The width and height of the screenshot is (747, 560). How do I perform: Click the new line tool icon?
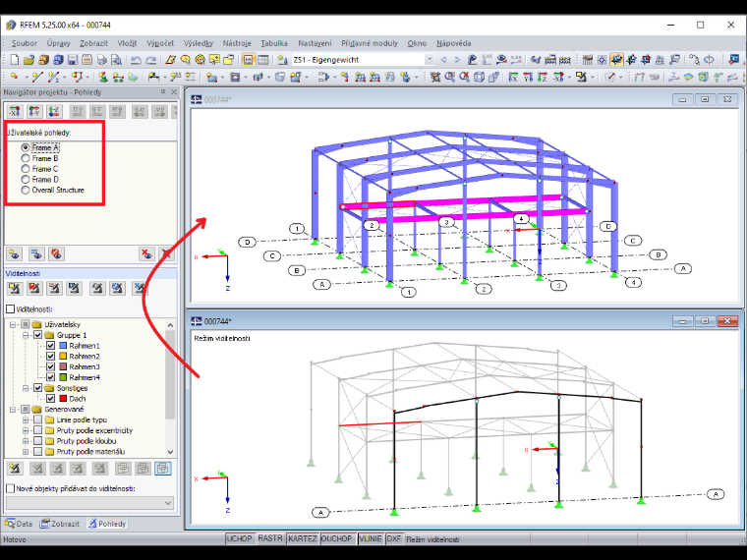37,77
